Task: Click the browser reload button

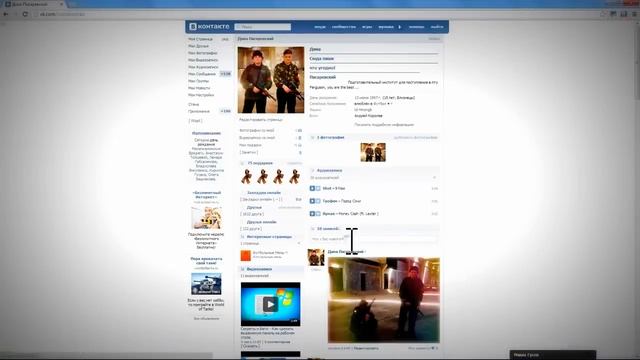Action: click(x=25, y=14)
